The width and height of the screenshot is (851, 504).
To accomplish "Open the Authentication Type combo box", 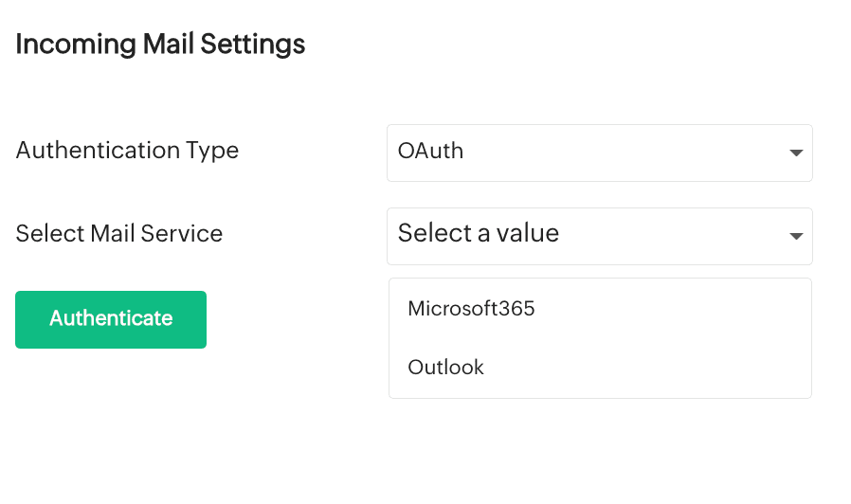I will click(x=599, y=153).
